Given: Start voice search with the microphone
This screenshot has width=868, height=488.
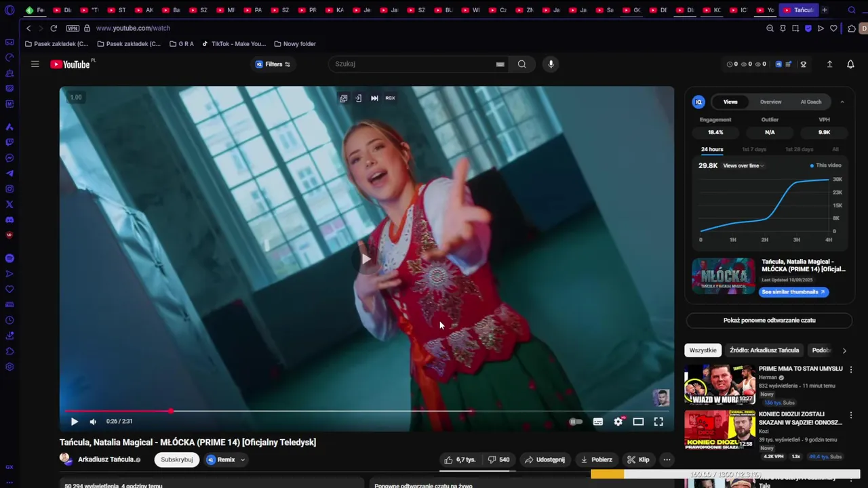Looking at the screenshot, I should pyautogui.click(x=551, y=64).
